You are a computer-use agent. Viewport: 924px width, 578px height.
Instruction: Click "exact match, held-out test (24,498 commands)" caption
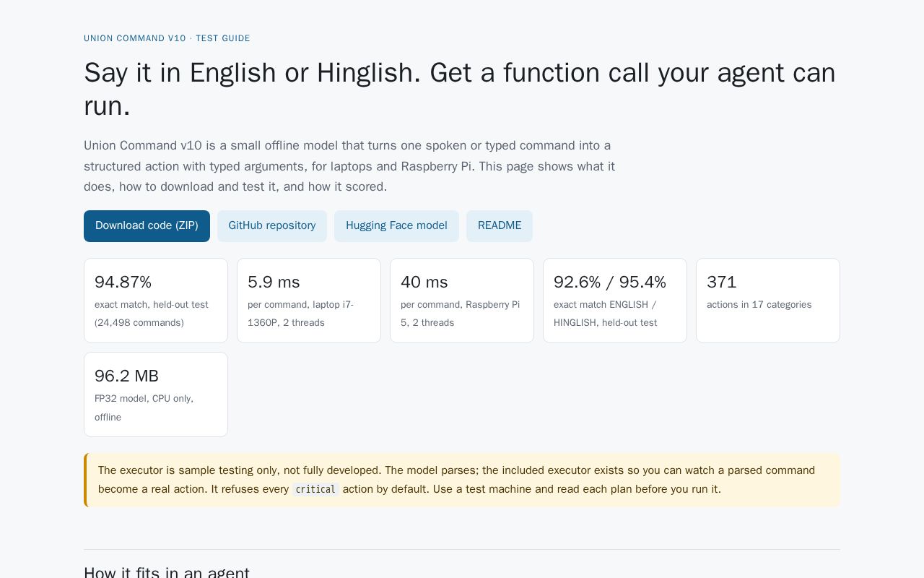coord(152,314)
